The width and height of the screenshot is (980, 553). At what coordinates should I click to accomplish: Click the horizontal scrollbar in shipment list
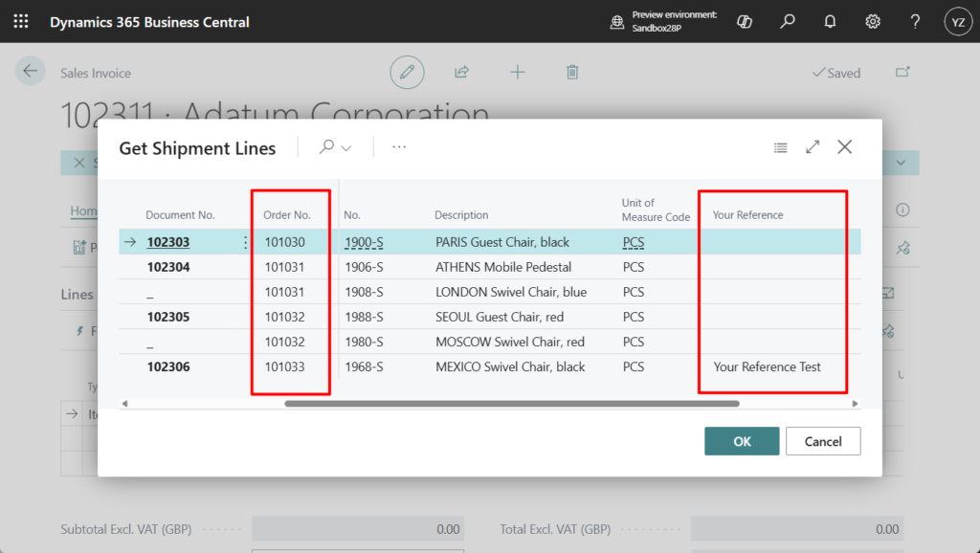pos(511,404)
